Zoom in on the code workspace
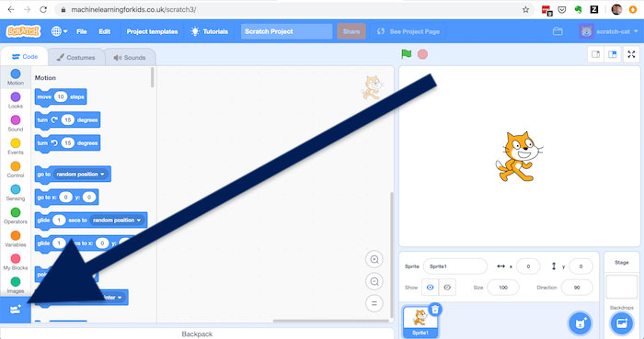Image resolution: width=644 pixels, height=339 pixels. pos(374,259)
